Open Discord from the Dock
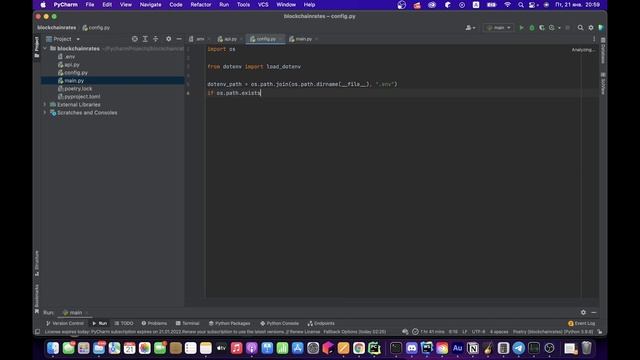 point(411,348)
